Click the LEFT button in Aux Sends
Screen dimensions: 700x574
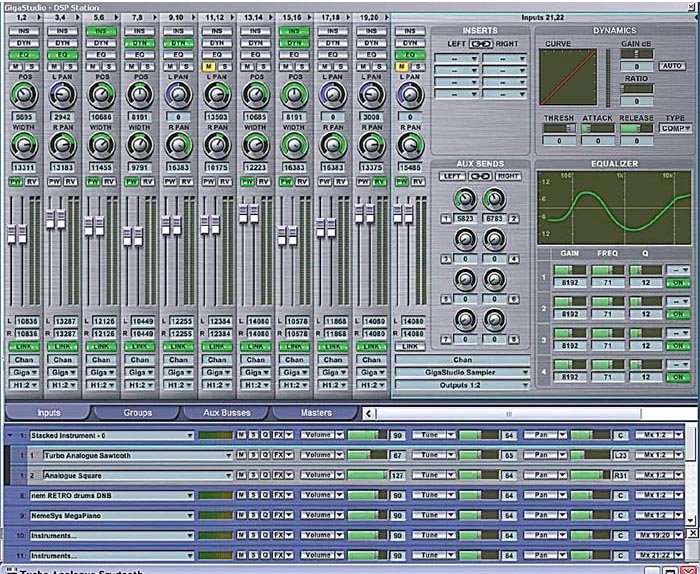[452, 176]
